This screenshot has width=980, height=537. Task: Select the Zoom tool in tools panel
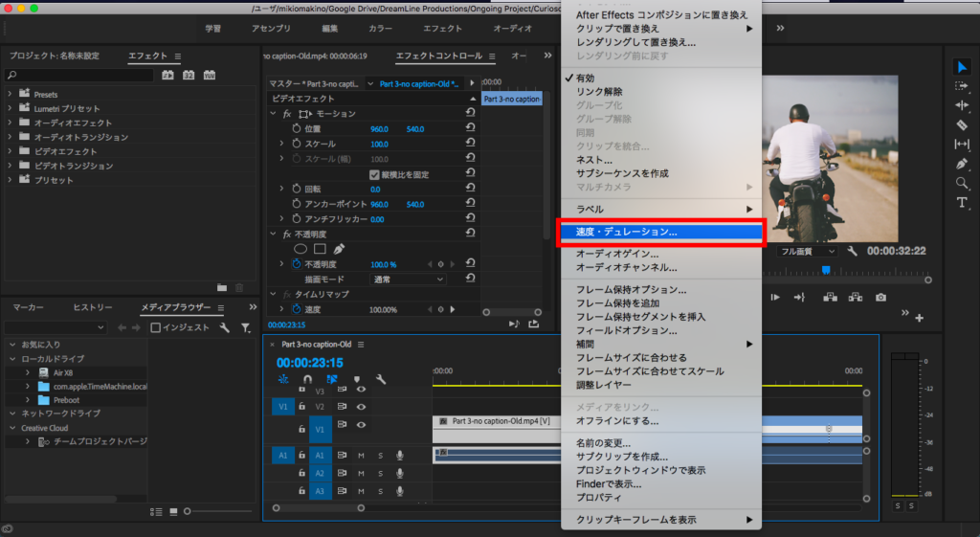[x=962, y=183]
